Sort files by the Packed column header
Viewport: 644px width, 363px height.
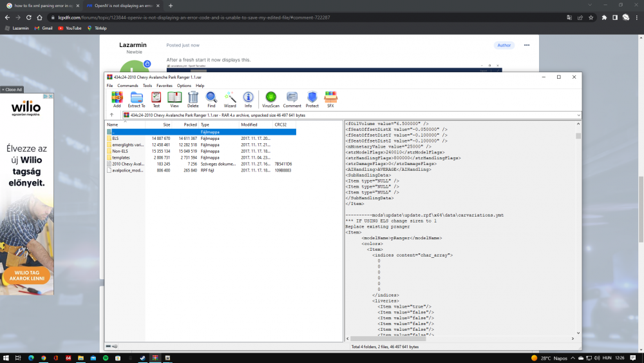(x=190, y=124)
